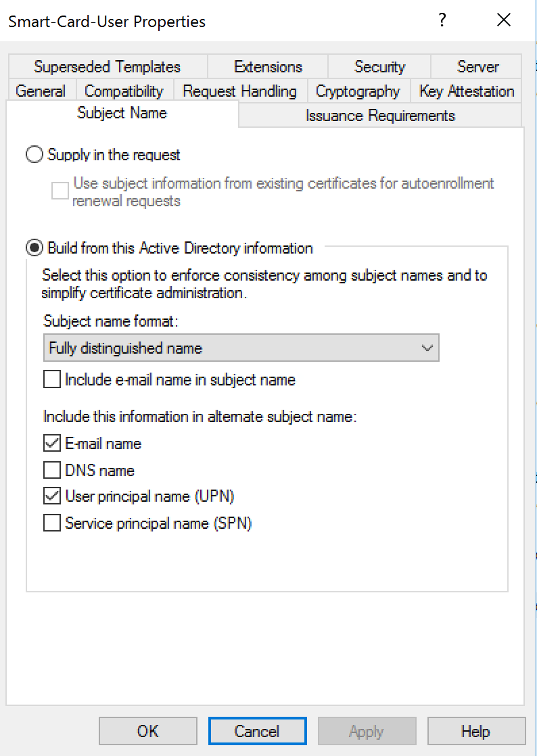The width and height of the screenshot is (537, 756).
Task: Select the Cryptography tab
Action: coord(358,91)
